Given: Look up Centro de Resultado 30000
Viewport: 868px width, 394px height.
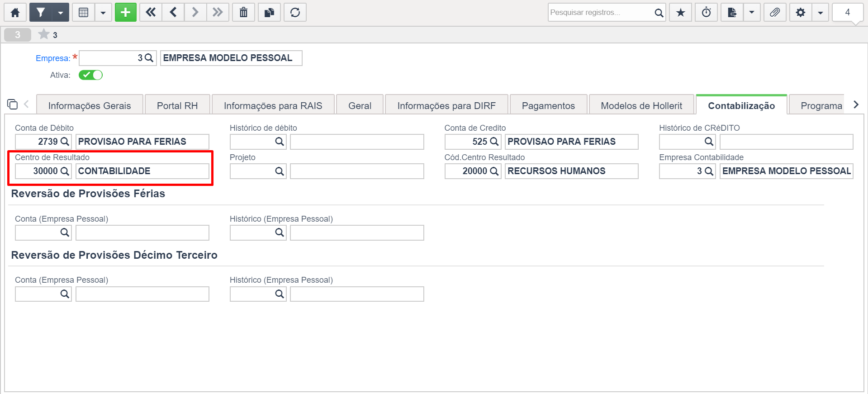Looking at the screenshot, I should [65, 171].
